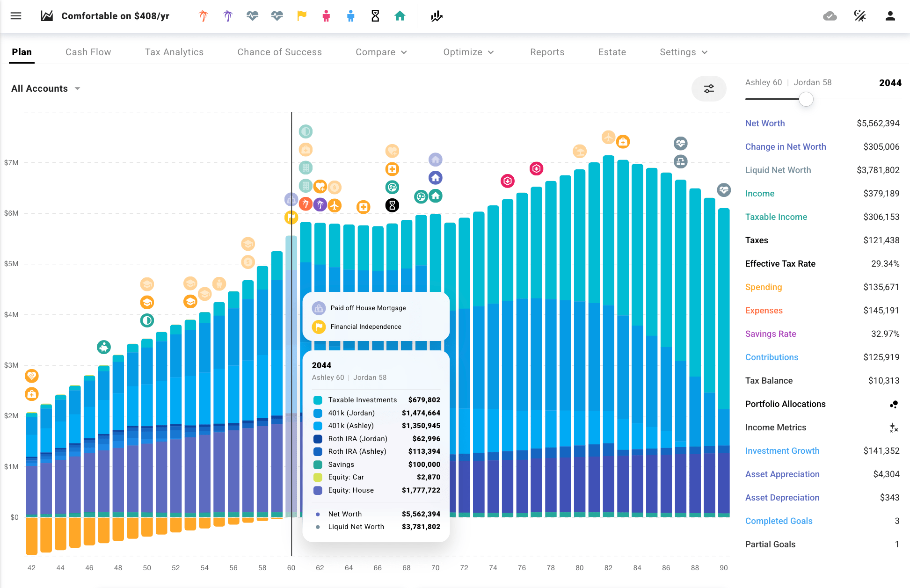Click the chart bar at age 82
910x588 pixels.
608,336
